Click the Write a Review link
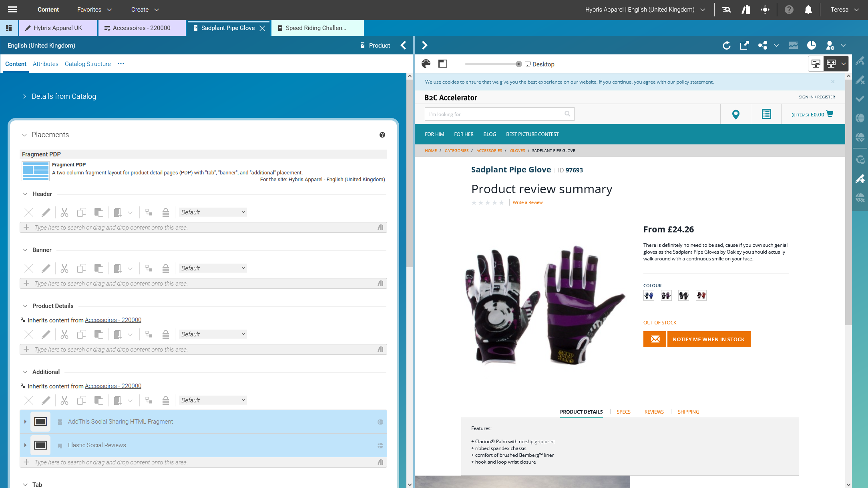The image size is (868, 488). pyautogui.click(x=528, y=202)
